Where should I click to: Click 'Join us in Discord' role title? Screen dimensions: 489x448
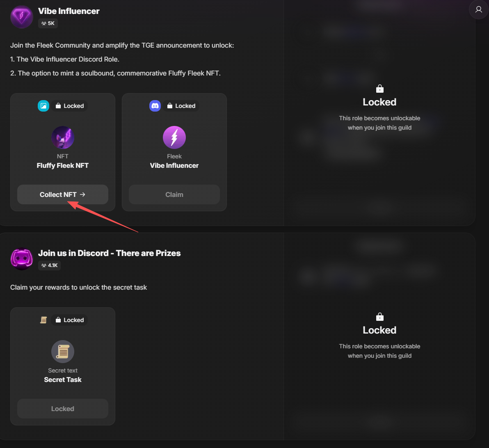109,253
